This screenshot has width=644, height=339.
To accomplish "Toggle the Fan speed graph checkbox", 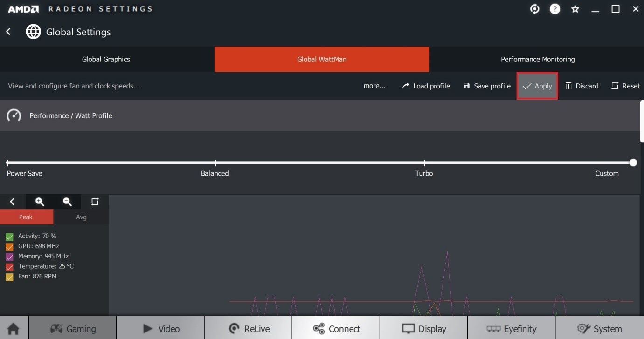I will point(9,277).
